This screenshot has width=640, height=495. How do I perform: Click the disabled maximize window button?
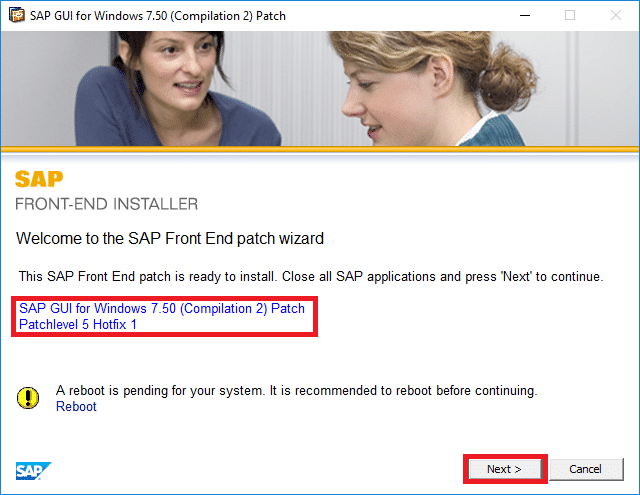click(x=570, y=16)
